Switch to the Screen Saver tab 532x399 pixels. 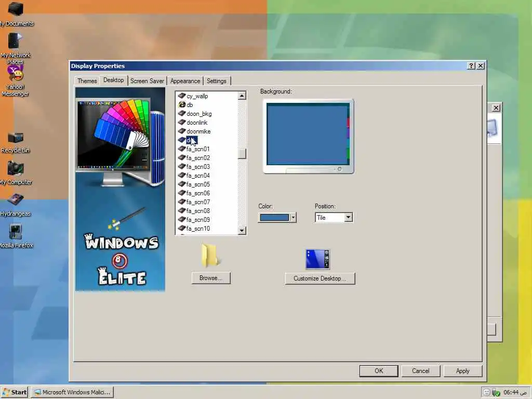147,81
